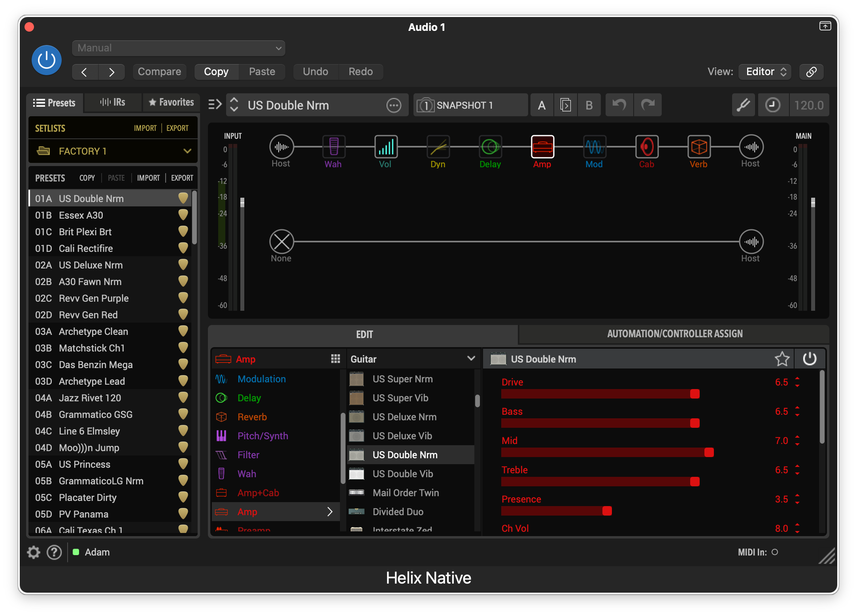Viewport: 857px width, 616px height.
Task: Choose the Mail Order Twin amp model
Action: click(410, 493)
